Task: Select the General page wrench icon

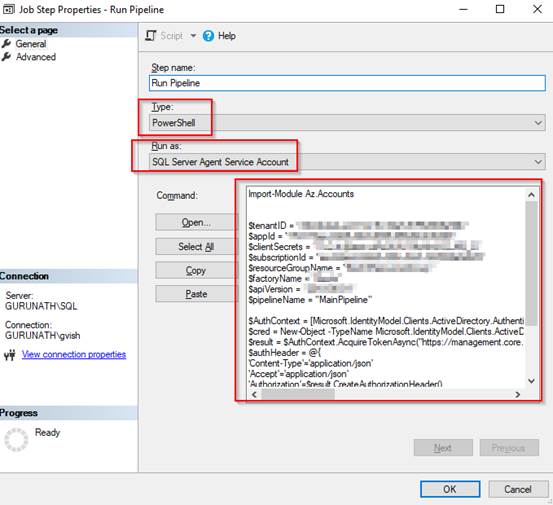Action: coord(6,44)
